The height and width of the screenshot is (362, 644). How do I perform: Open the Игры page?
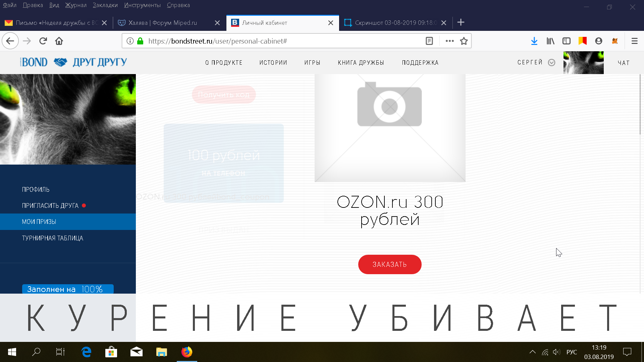[312, 63]
